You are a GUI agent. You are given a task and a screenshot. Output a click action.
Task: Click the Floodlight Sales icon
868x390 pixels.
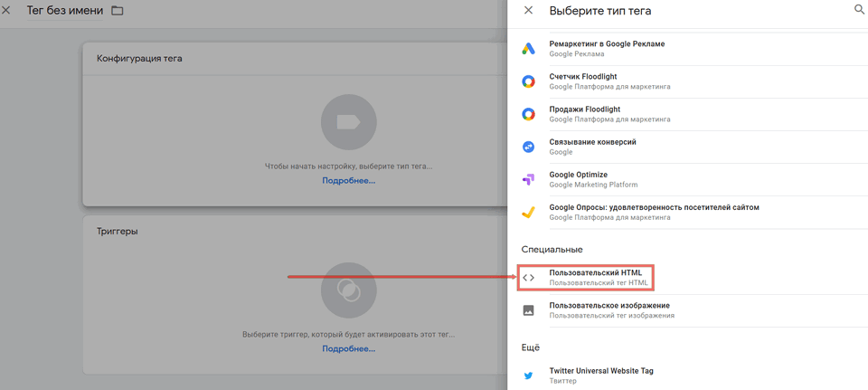click(528, 114)
